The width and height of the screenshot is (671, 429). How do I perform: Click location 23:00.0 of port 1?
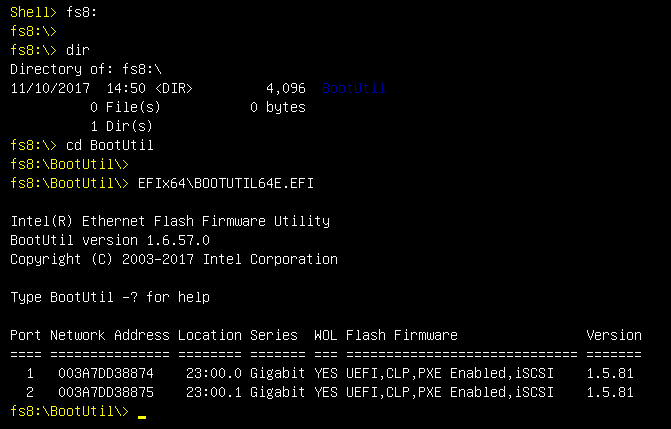(214, 373)
